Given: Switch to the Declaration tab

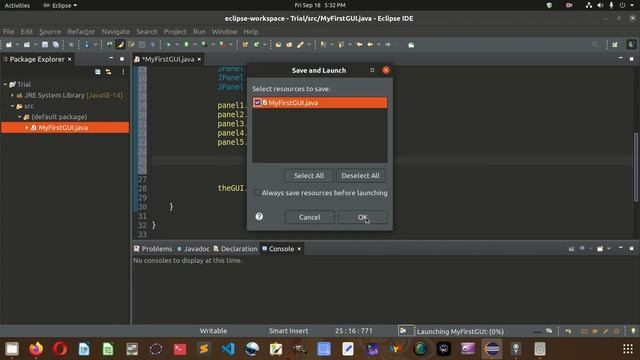Looking at the screenshot, I should coord(236,249).
